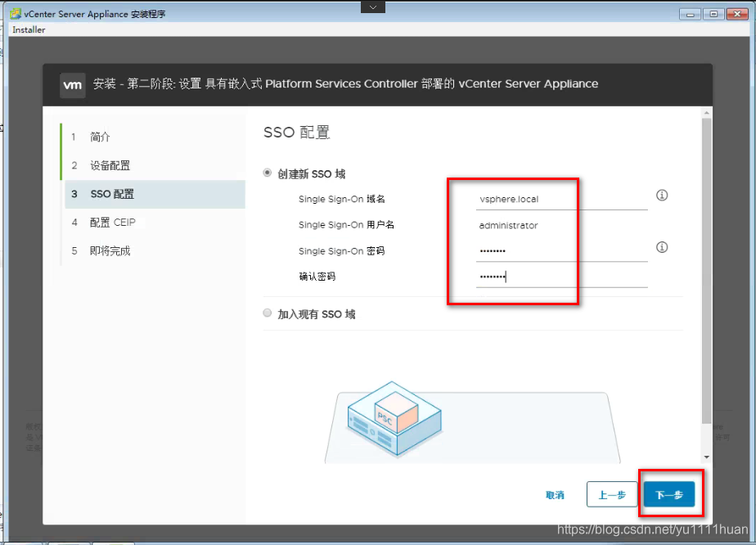756x545 pixels.
Task: Minimize the installer window
Action: [x=690, y=14]
